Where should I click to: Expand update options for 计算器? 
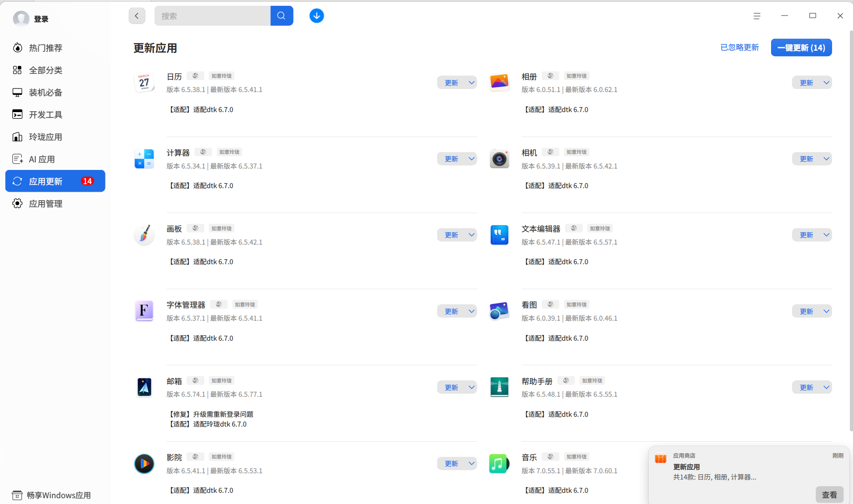[471, 159]
